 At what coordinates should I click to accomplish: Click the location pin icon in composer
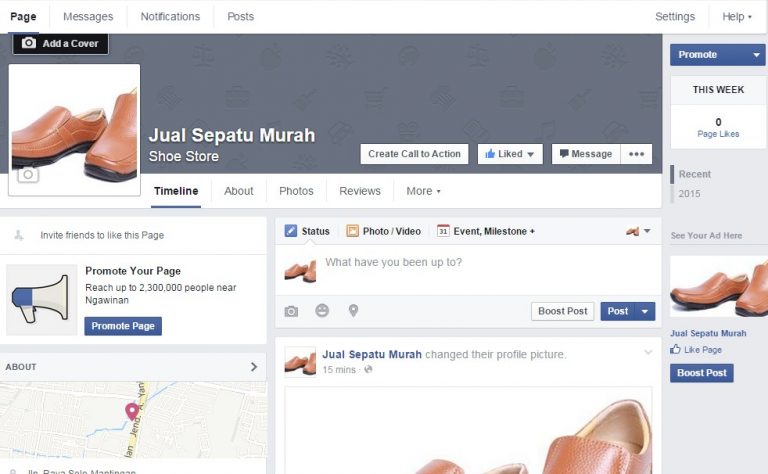coord(353,310)
